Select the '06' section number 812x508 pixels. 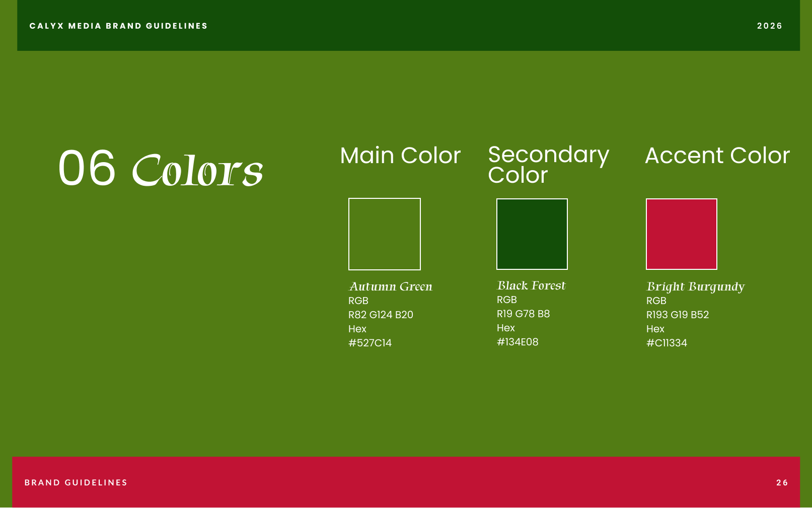[87, 168]
